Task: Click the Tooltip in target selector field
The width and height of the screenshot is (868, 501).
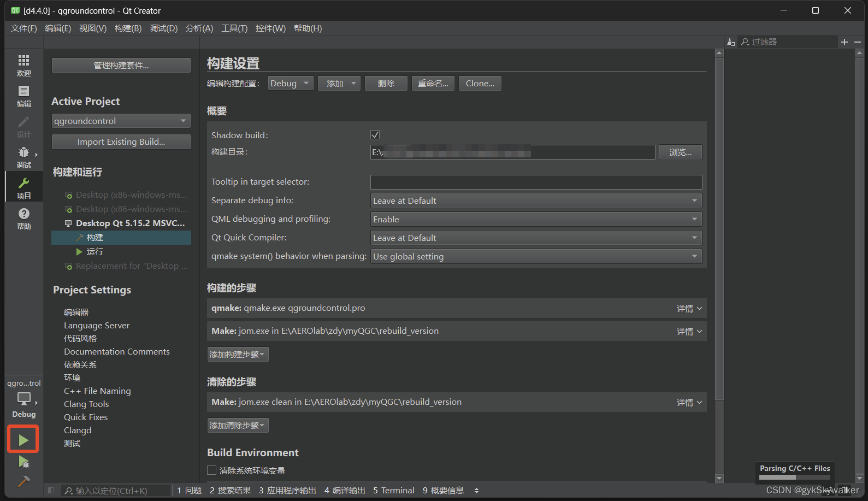Action: coord(536,182)
